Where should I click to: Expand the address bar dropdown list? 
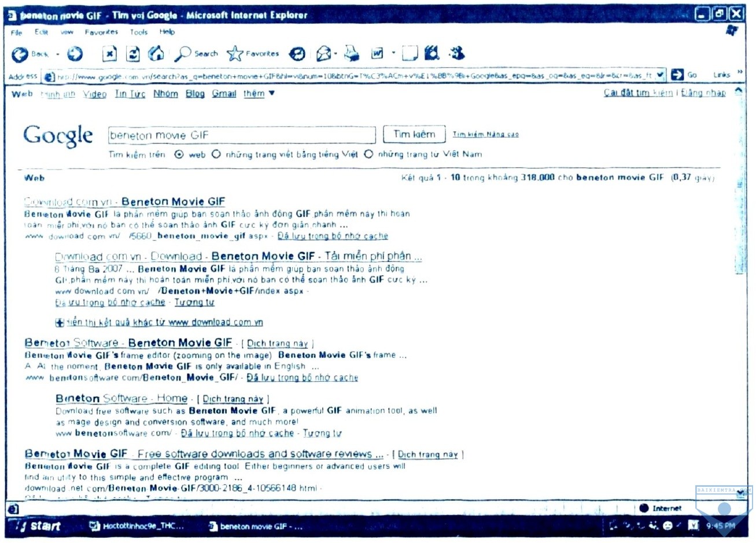660,75
